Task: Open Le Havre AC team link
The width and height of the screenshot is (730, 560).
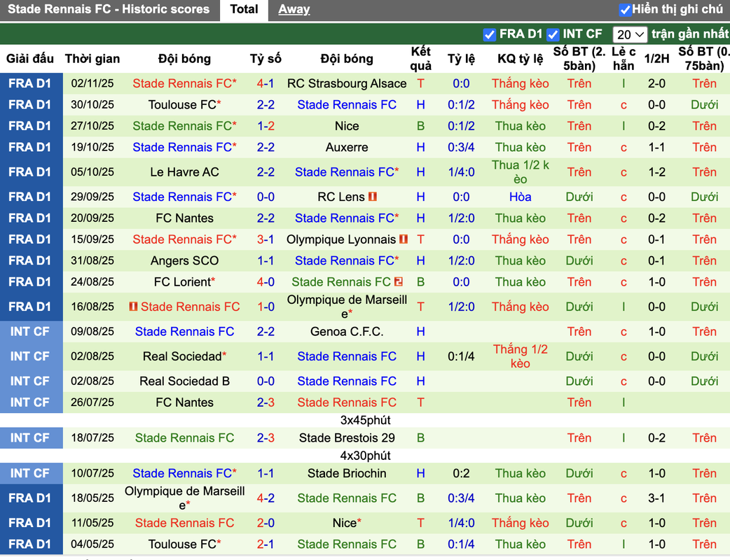Action: tap(184, 172)
